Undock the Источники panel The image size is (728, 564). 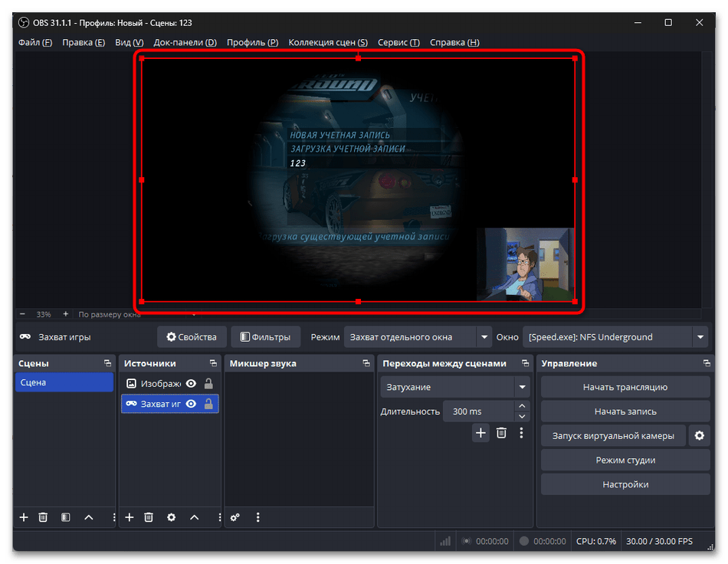click(x=213, y=363)
